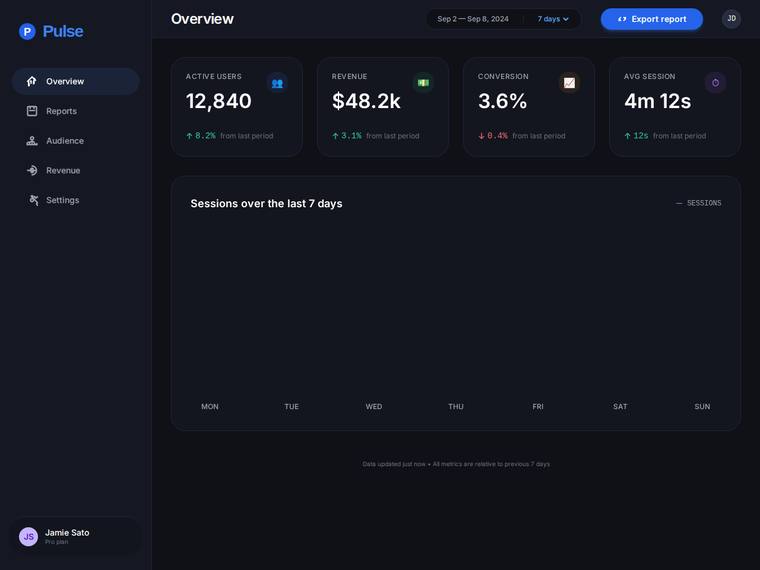Click the Pulse logo icon
The height and width of the screenshot is (570, 760).
tap(27, 32)
